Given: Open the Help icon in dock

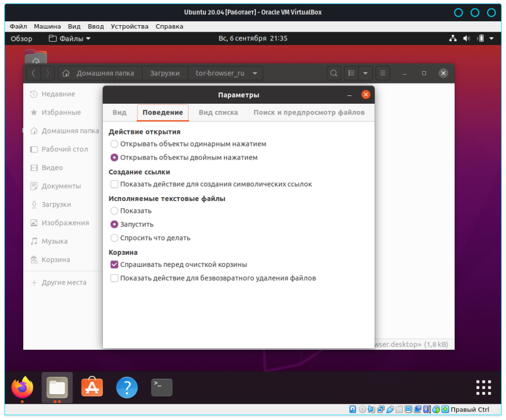Looking at the screenshot, I should coord(127,387).
